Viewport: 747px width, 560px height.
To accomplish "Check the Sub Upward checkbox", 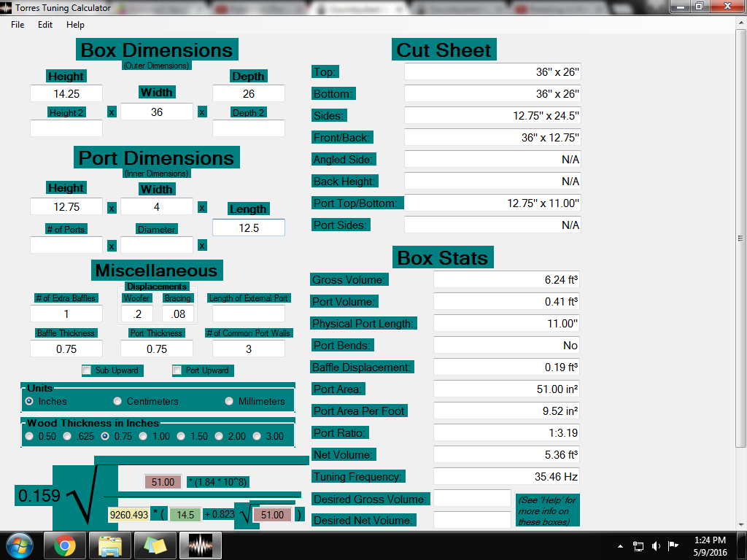I will click(x=87, y=370).
